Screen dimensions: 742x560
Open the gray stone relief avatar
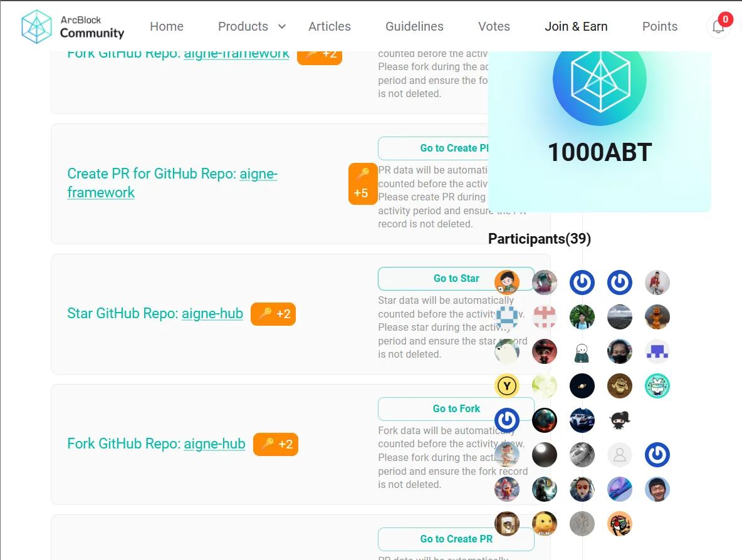[x=582, y=524]
